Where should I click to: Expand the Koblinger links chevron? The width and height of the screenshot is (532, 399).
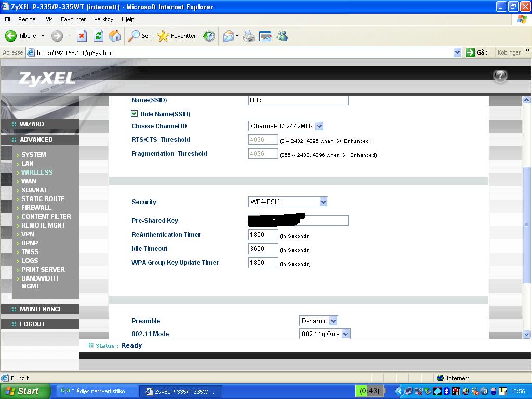[x=528, y=50]
